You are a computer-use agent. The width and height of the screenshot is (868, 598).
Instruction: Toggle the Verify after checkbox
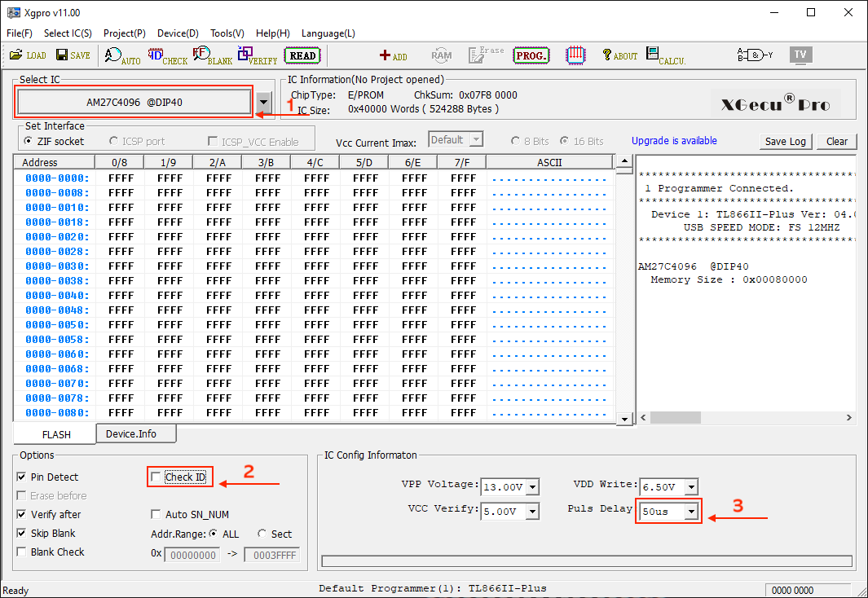(x=21, y=514)
